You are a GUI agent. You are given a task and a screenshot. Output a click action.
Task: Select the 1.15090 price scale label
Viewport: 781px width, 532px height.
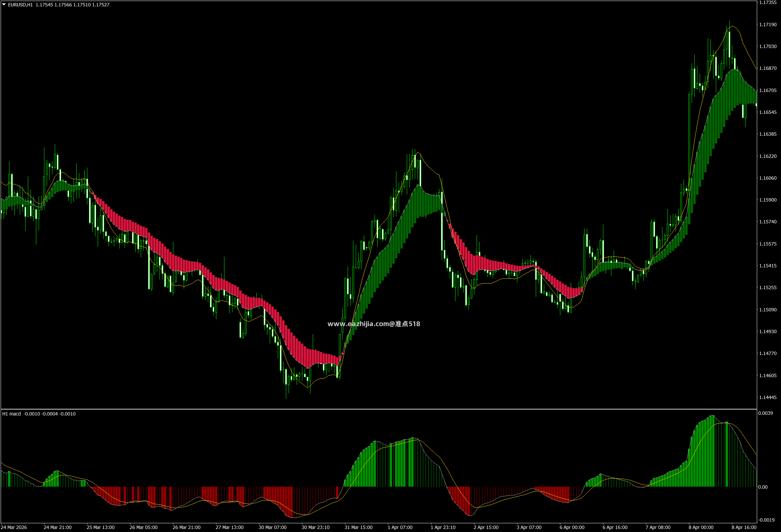[768, 310]
